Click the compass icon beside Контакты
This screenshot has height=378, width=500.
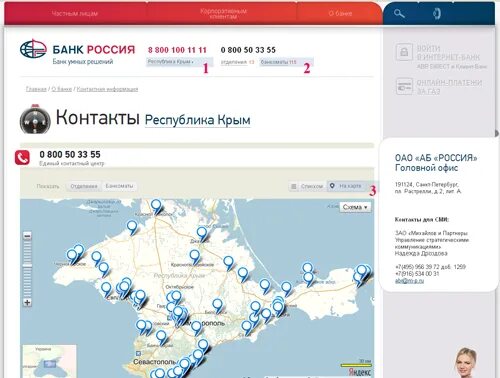click(35, 119)
